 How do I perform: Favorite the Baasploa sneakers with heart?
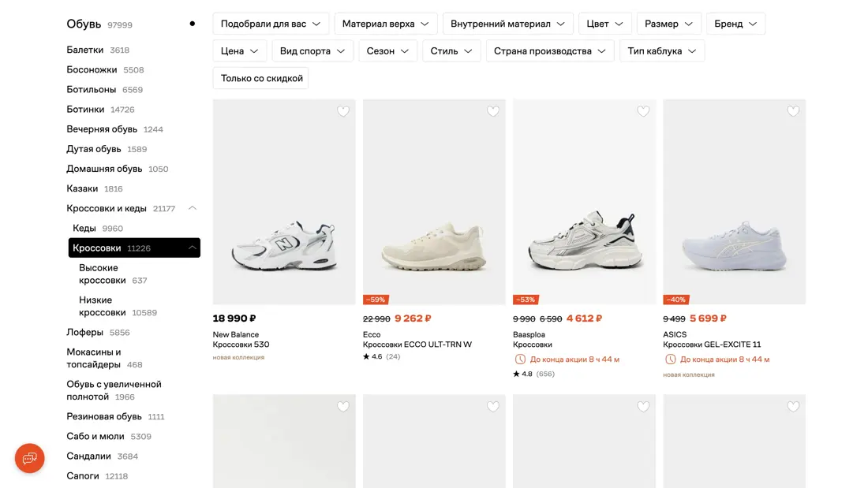tap(643, 111)
